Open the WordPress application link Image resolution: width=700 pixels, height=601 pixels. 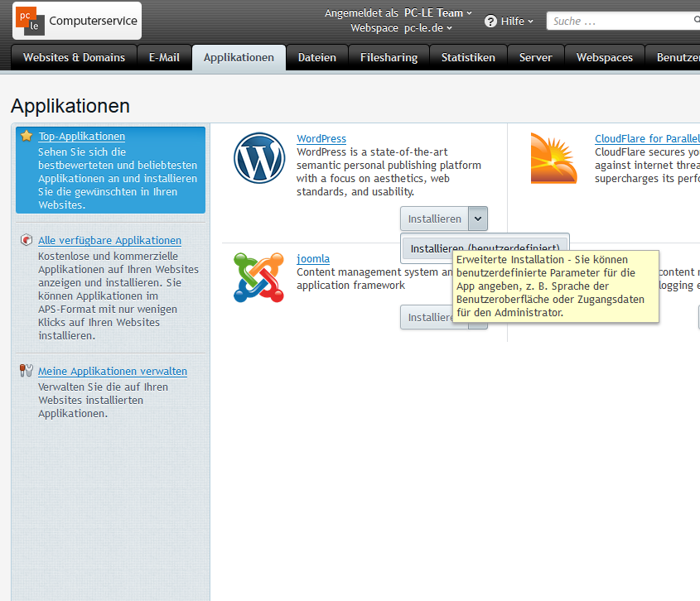coord(321,139)
